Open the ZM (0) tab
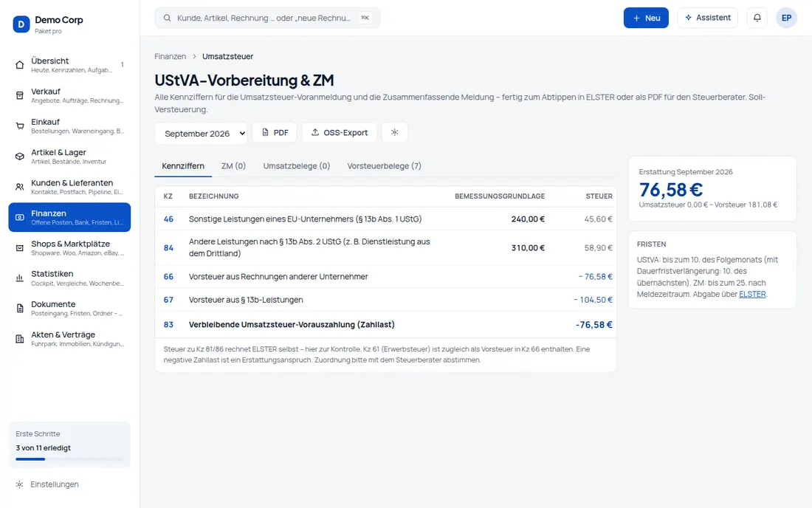812x508 pixels. tap(233, 166)
